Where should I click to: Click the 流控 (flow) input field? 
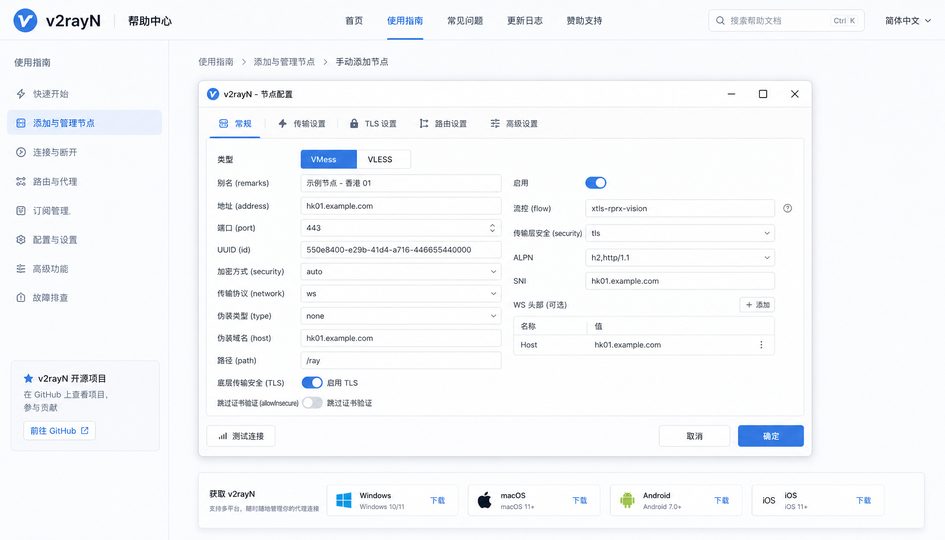click(680, 209)
